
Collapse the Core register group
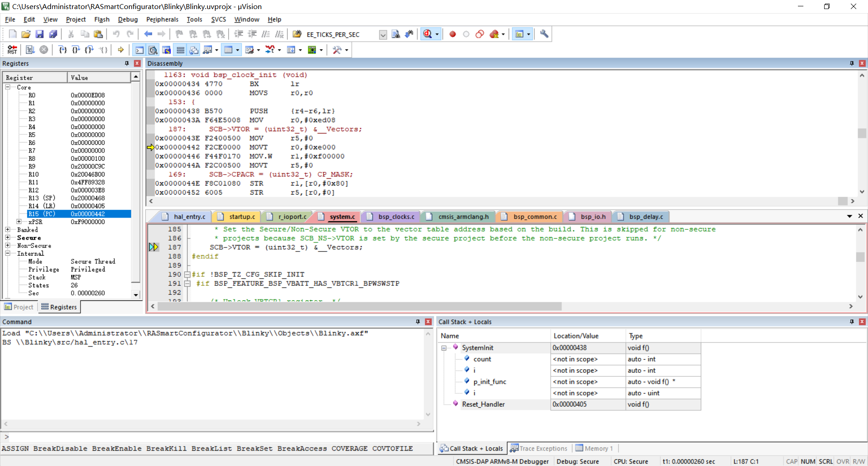click(8, 87)
